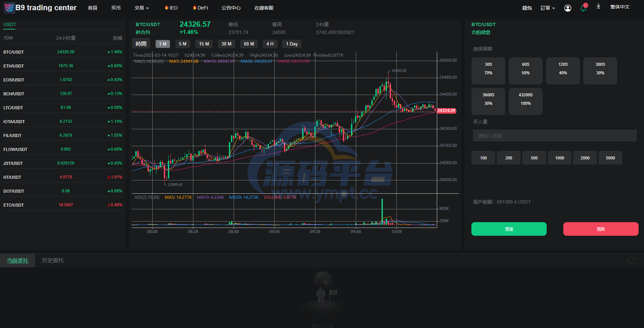Select the HT/USDT pair row
This screenshot has width=644, height=328.
[63, 177]
